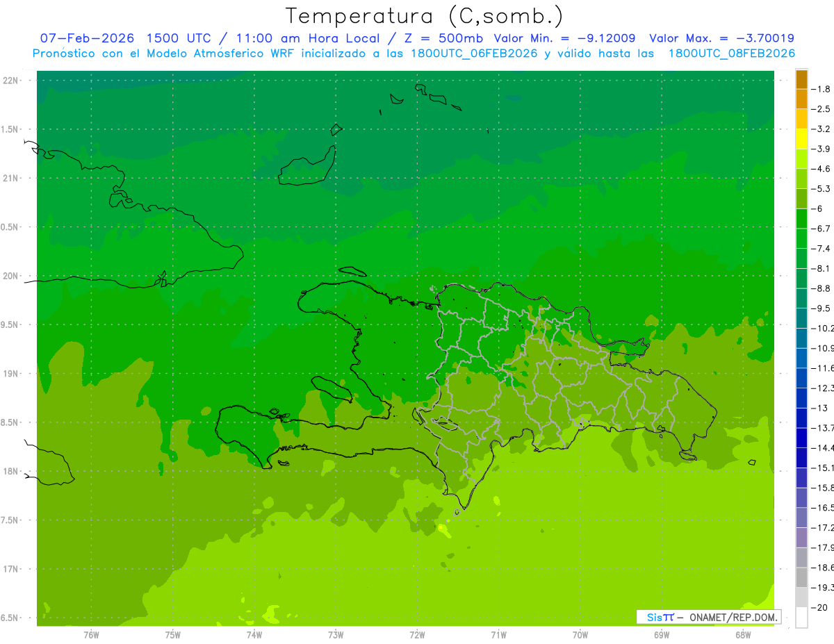Click the '74W' longitude label
834x644 pixels.
pyautogui.click(x=254, y=635)
